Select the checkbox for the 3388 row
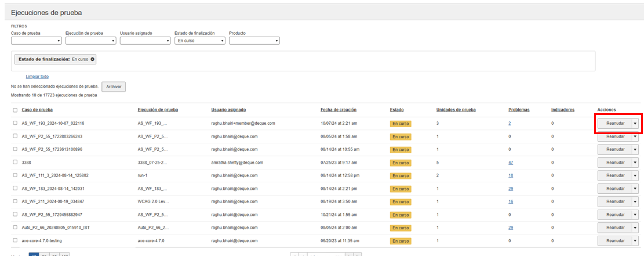The width and height of the screenshot is (644, 256). (15, 163)
